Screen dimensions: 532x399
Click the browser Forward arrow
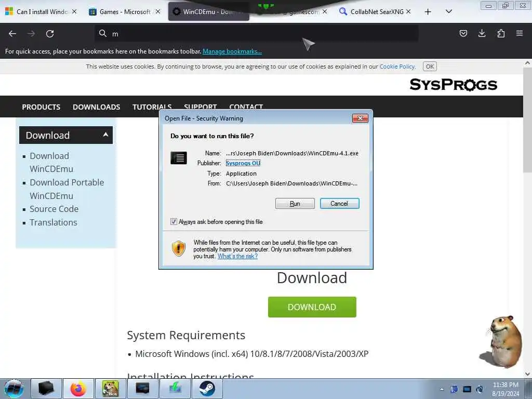tap(31, 34)
